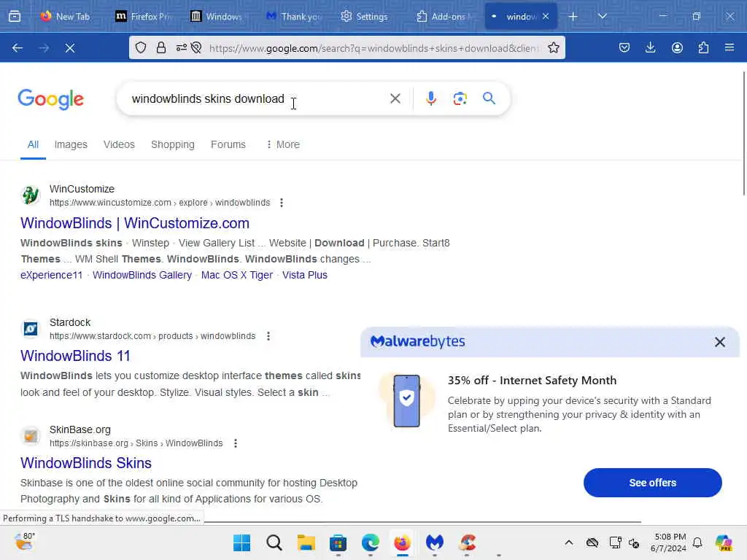Switch to the New Tab tab

[65, 16]
